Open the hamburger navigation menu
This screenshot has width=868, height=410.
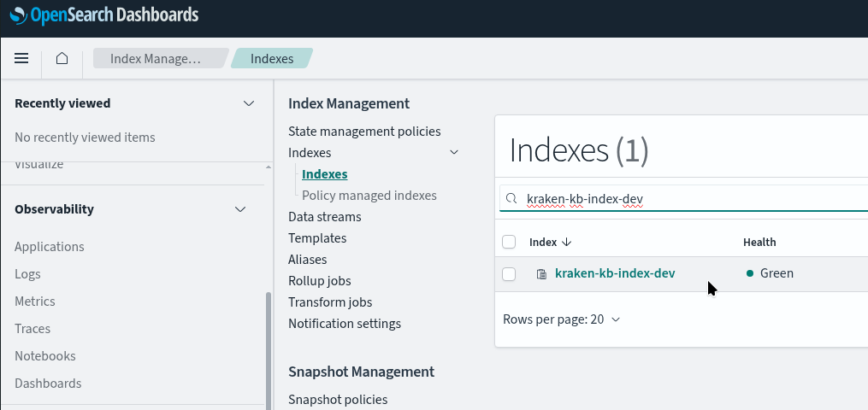pos(21,58)
